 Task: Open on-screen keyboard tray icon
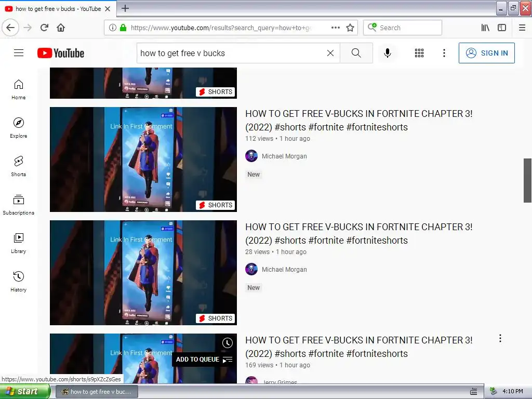pyautogui.click(x=474, y=392)
